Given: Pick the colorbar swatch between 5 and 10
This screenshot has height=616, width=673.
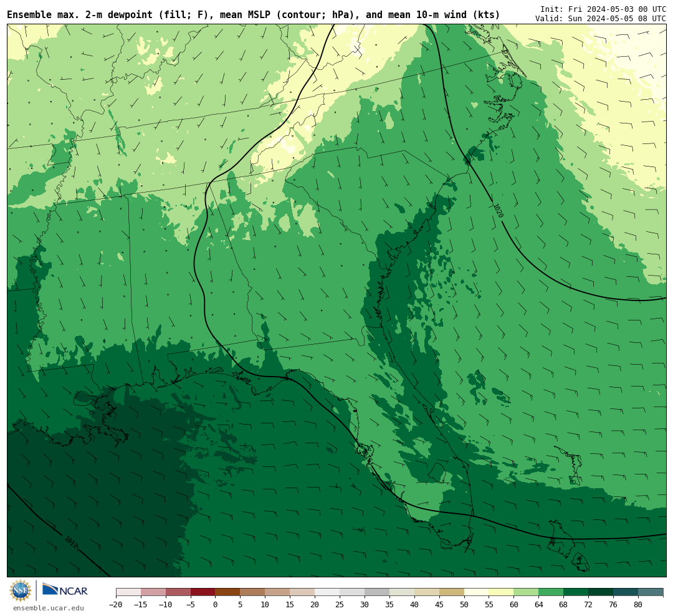Looking at the screenshot, I should point(253,592).
